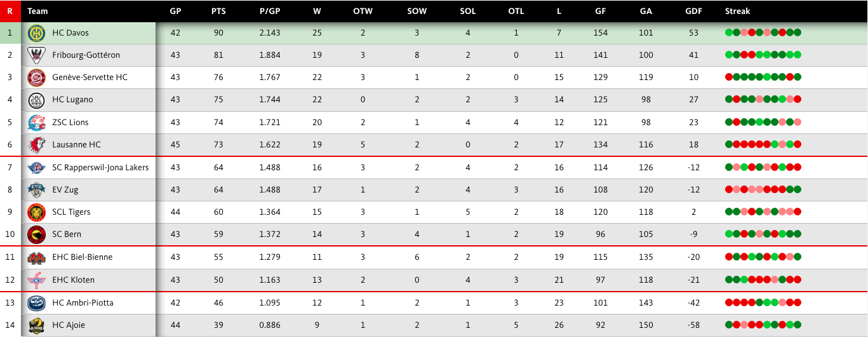
Task: Click the SC Bern bear logo
Action: click(36, 234)
